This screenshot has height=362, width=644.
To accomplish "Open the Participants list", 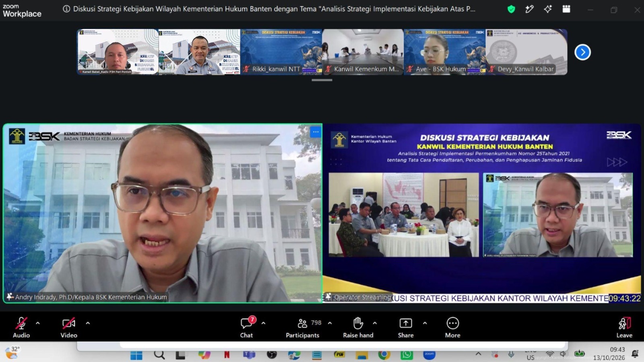I will point(303,327).
